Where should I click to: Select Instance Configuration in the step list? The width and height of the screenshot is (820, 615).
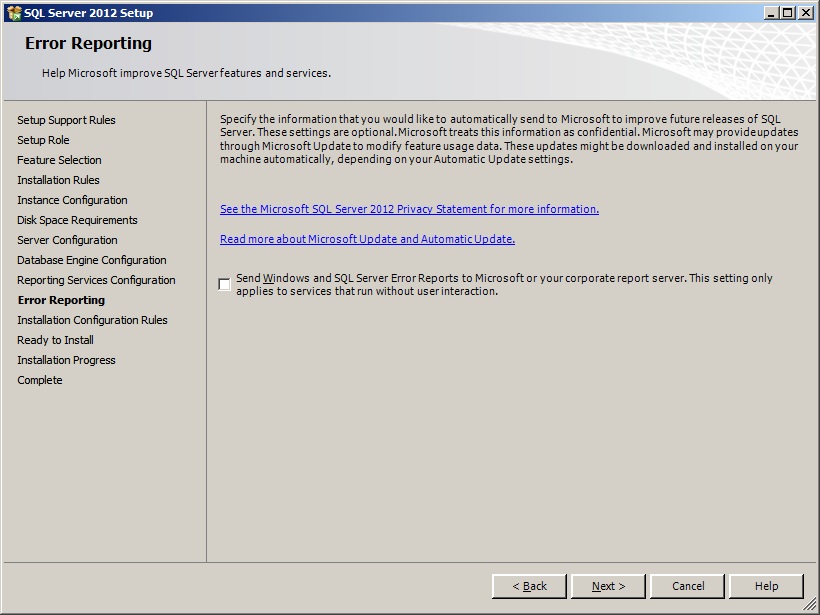pos(72,200)
